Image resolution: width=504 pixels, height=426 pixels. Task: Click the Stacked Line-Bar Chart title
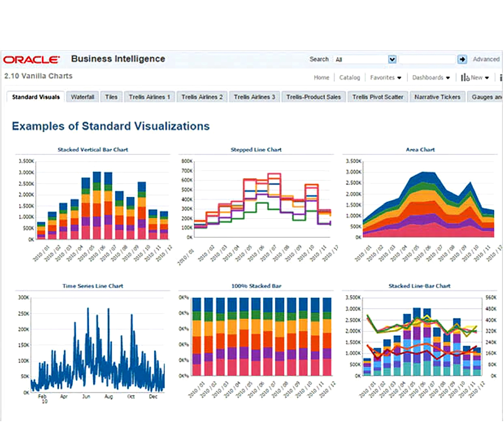click(x=419, y=286)
